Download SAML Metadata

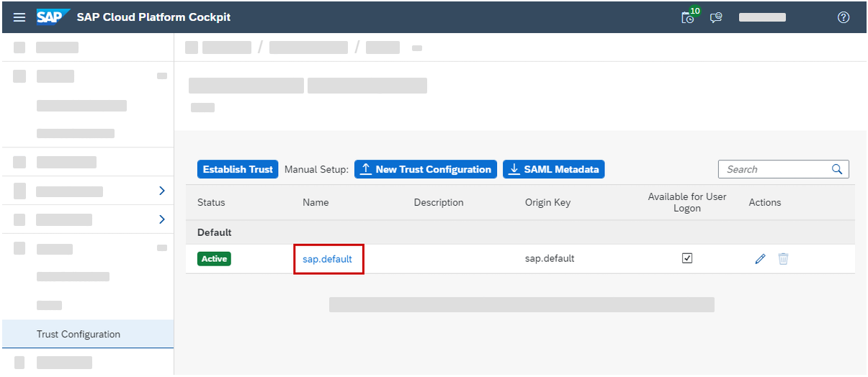click(x=554, y=170)
